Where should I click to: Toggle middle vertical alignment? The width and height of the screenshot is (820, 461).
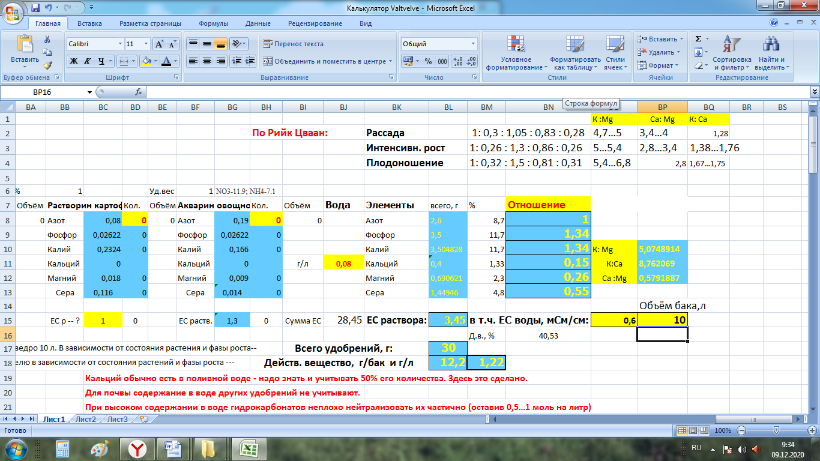207,44
